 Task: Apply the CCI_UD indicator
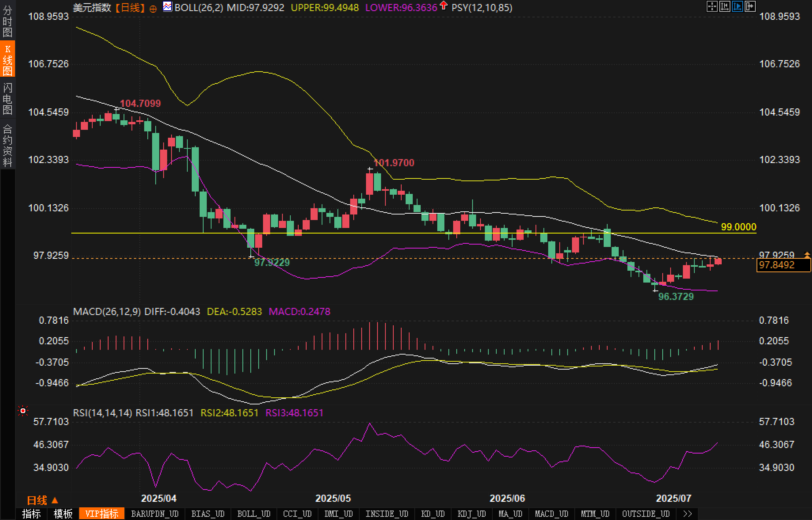click(297, 514)
